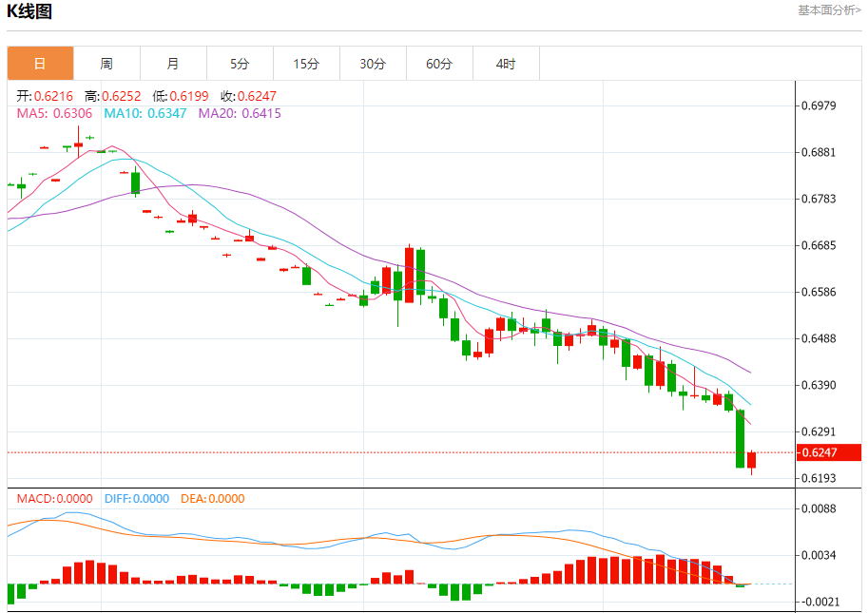Click the MA20: 0.6415 label
The width and height of the screenshot is (868, 613).
pos(240,113)
